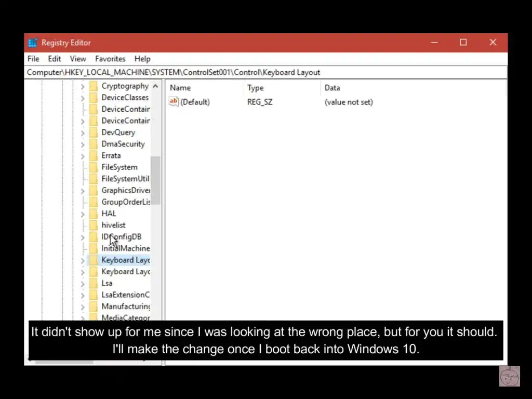This screenshot has width=532, height=399.
Task: Expand the Lsa key
Action: [x=83, y=284]
